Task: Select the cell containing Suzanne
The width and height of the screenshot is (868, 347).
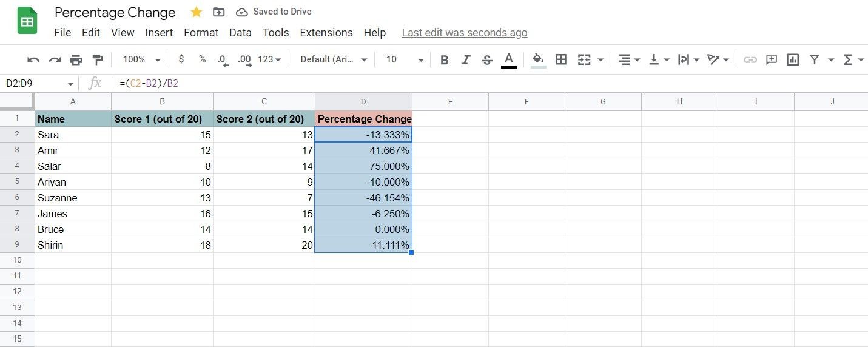Action: pos(73,198)
